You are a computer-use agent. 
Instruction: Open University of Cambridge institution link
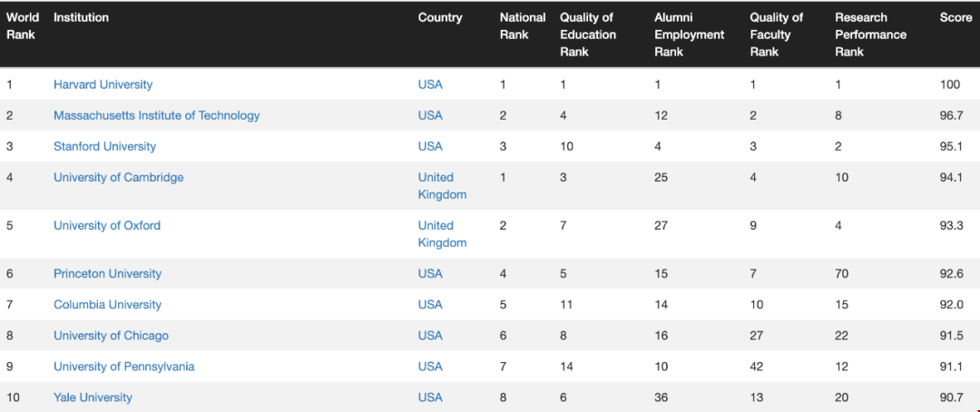119,178
